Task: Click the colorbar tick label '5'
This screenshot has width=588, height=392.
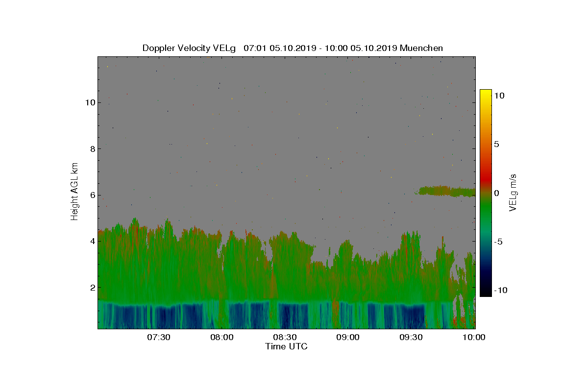Action: click(x=496, y=145)
